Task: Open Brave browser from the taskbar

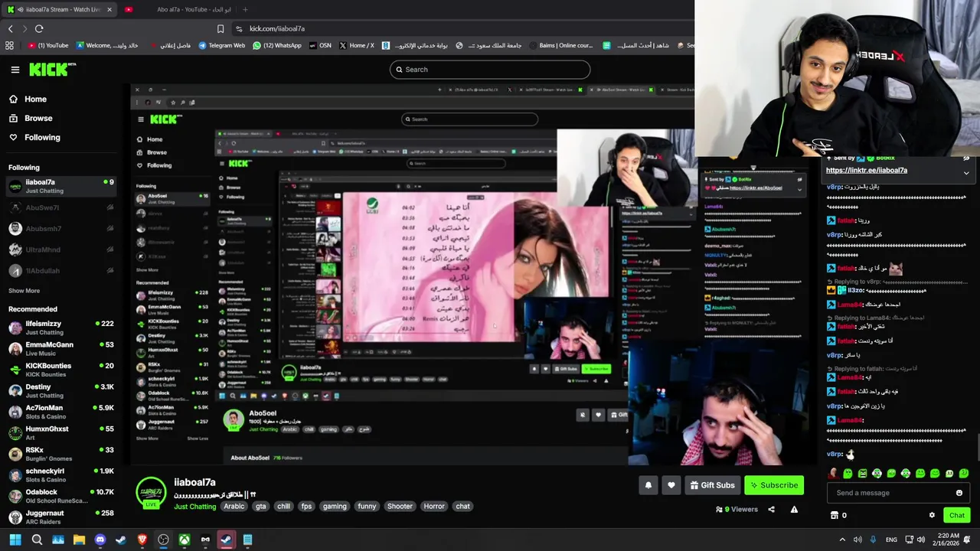Action: pos(142,540)
